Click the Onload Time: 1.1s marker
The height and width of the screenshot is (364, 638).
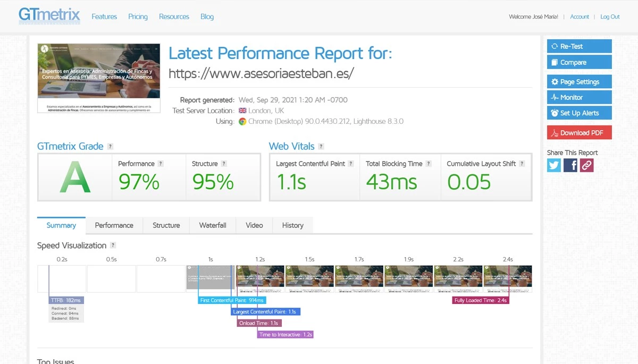(259, 323)
